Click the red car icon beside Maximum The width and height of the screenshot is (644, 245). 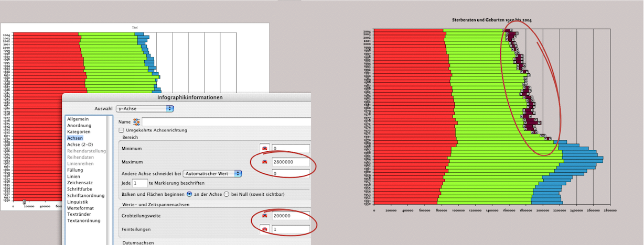(265, 162)
